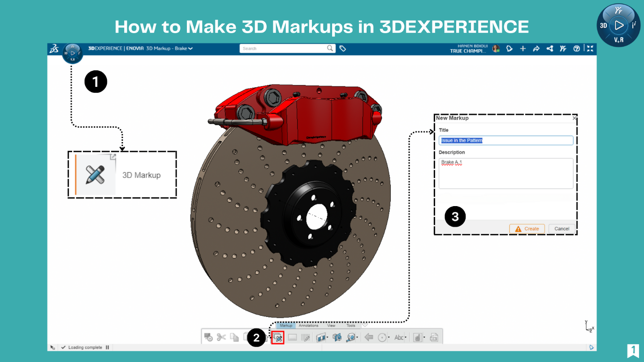Click the pause icon next to Loading complete
Image resolution: width=644 pixels, height=362 pixels.
pos(108,347)
